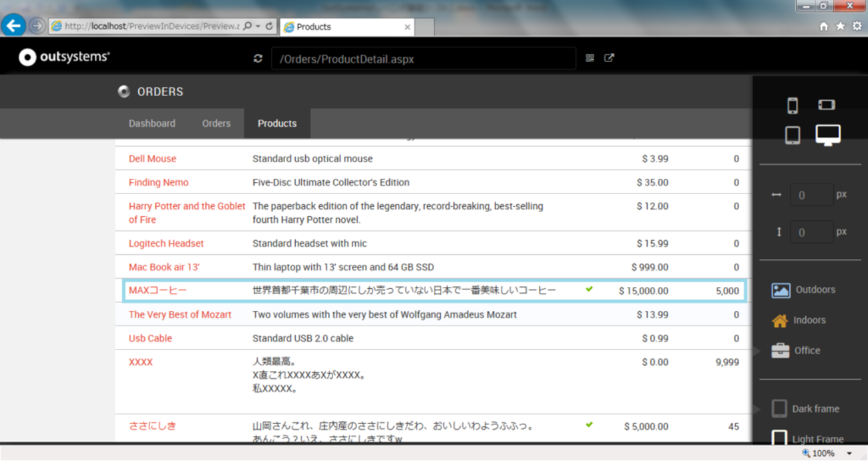Select the Products tab in the app menu

(x=277, y=123)
